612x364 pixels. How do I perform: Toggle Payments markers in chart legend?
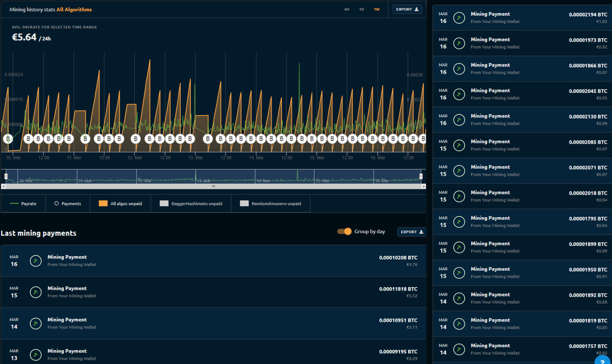coord(68,204)
